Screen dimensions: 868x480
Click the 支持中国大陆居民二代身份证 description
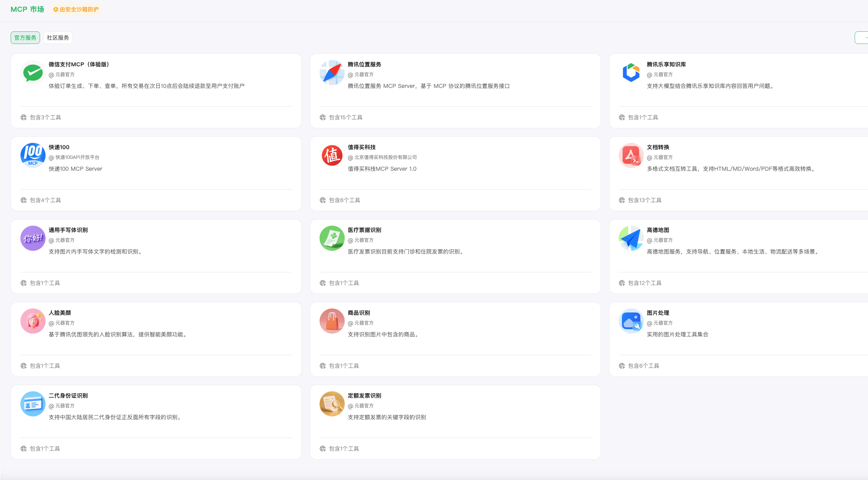tap(116, 417)
